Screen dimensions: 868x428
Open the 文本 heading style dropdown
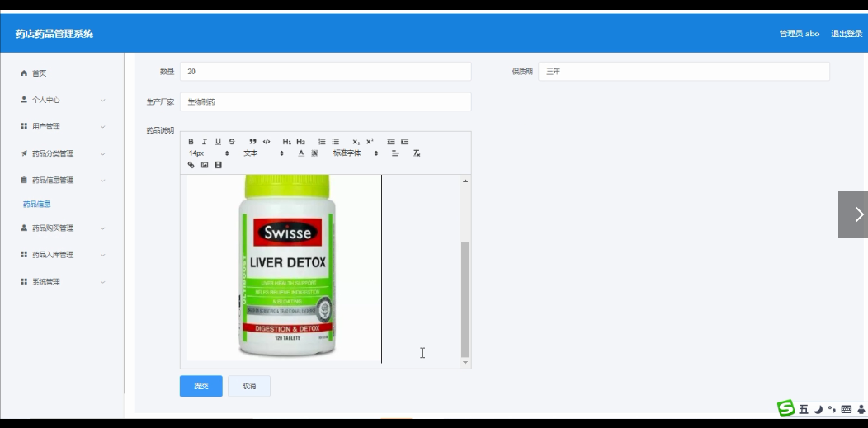coord(263,153)
